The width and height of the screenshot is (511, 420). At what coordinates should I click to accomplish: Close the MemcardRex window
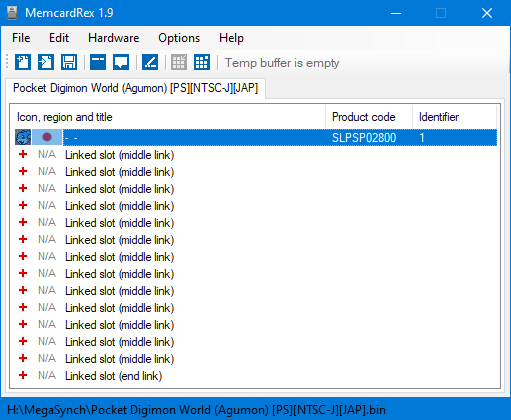coord(487,13)
